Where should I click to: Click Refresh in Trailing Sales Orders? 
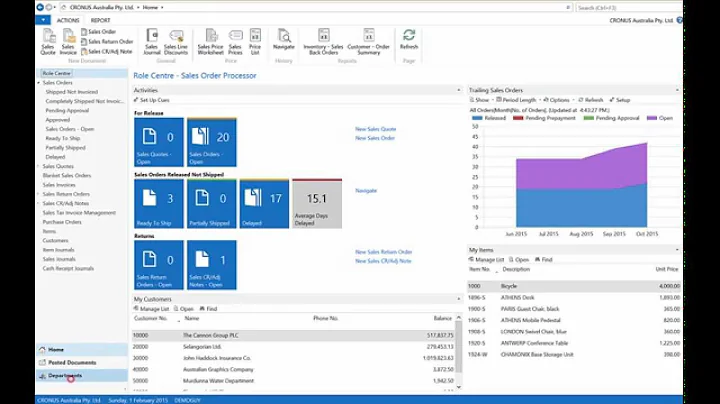[x=591, y=100]
